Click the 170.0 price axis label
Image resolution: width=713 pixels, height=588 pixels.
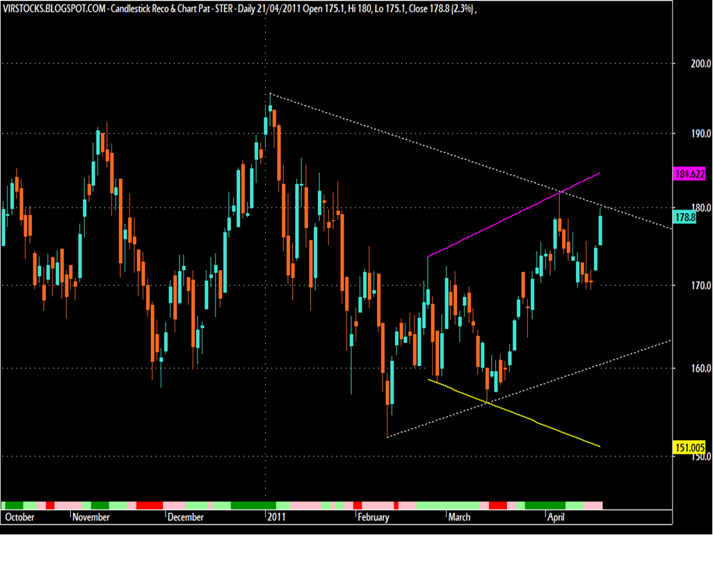[x=700, y=285]
